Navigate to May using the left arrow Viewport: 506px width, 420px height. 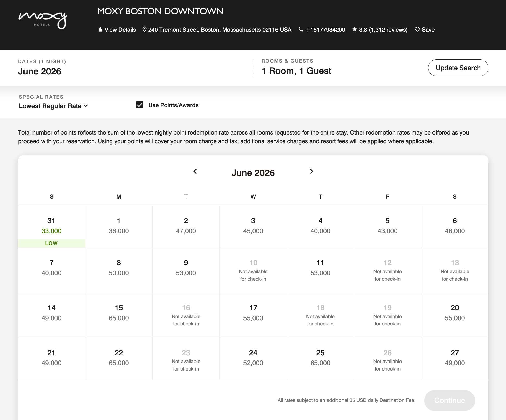(x=195, y=171)
